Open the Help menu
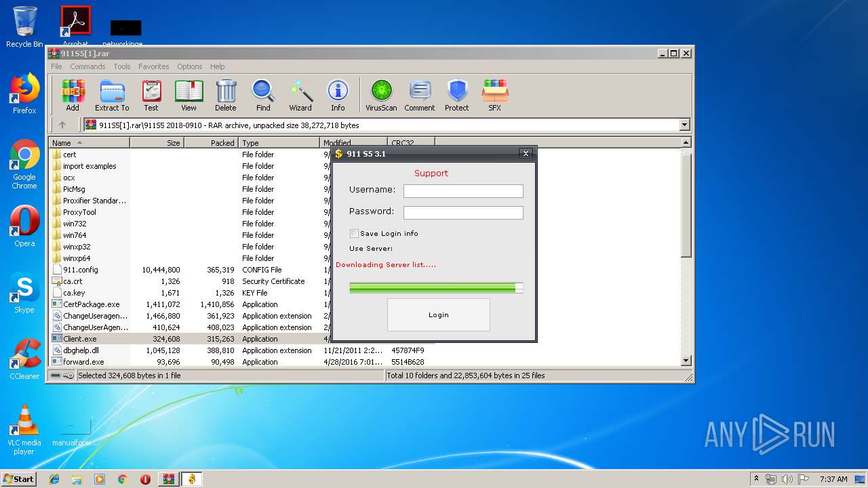Image resolution: width=868 pixels, height=488 pixels. (217, 66)
